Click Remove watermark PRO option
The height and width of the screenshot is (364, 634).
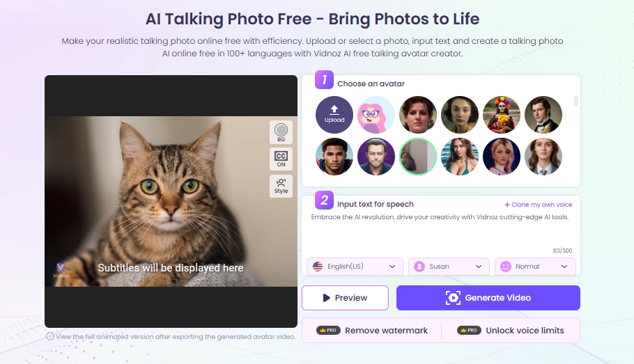click(x=371, y=331)
